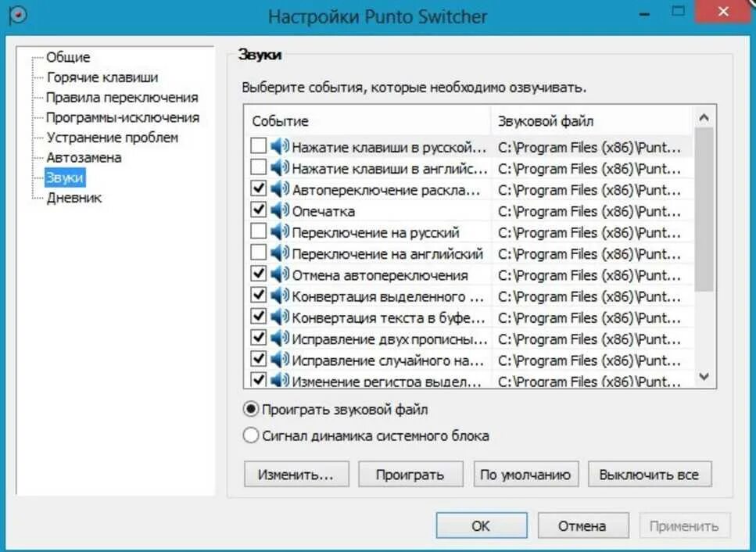
Task: Click speaker icon beside Исправление случайного на
Action: 280,359
